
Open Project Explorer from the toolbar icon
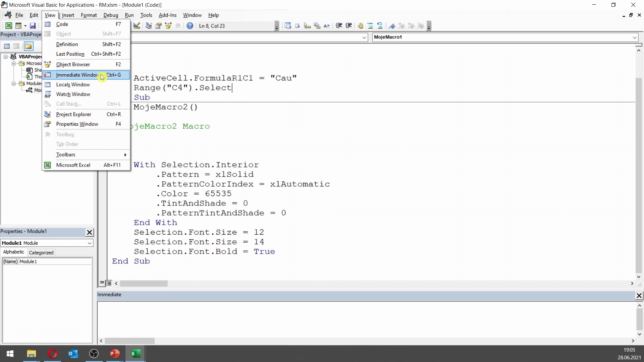pyautogui.click(x=149, y=26)
